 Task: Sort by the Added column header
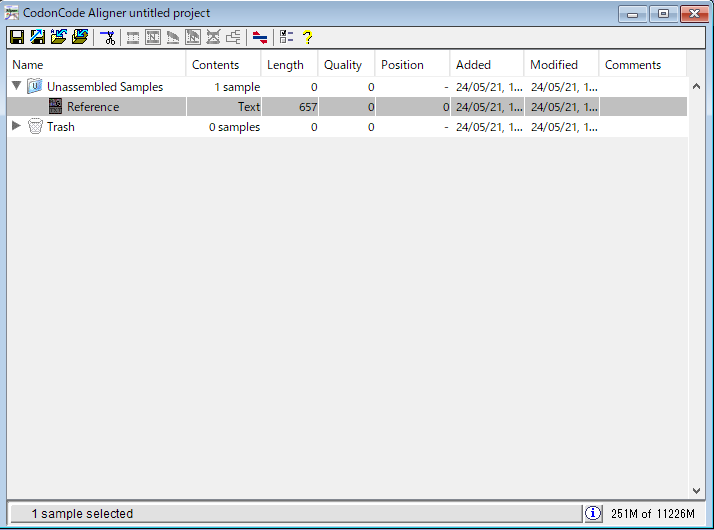click(487, 65)
